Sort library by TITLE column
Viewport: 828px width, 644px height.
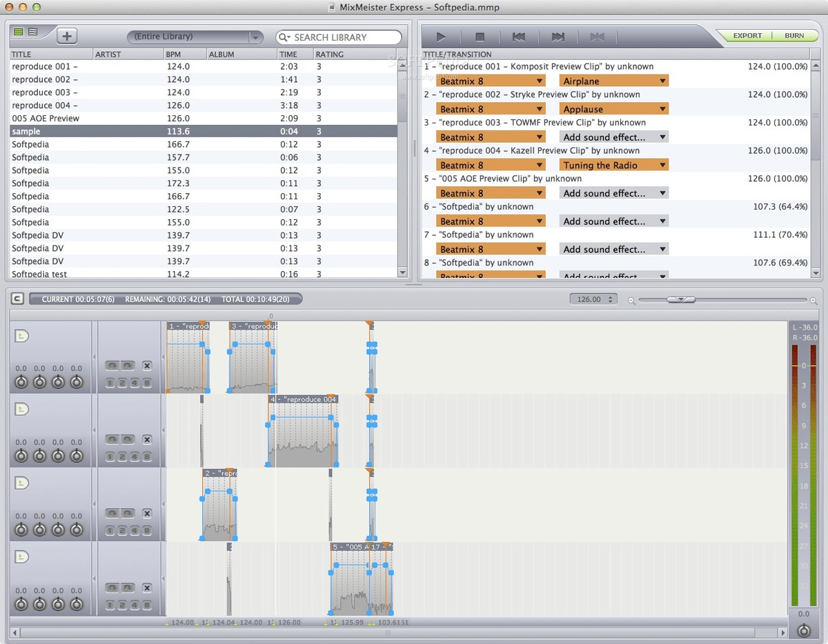[x=52, y=54]
